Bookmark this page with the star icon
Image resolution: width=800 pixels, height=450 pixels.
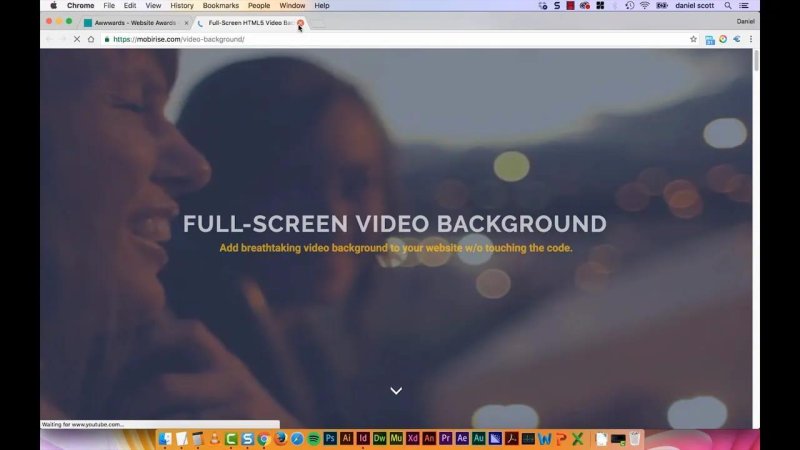tap(693, 39)
